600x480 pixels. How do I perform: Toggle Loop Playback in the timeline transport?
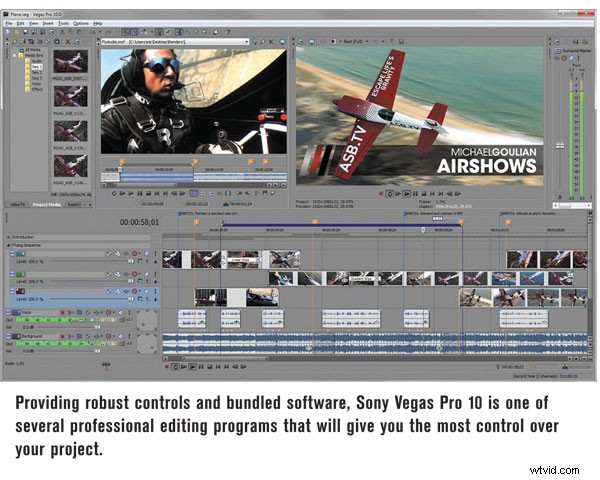point(175,367)
